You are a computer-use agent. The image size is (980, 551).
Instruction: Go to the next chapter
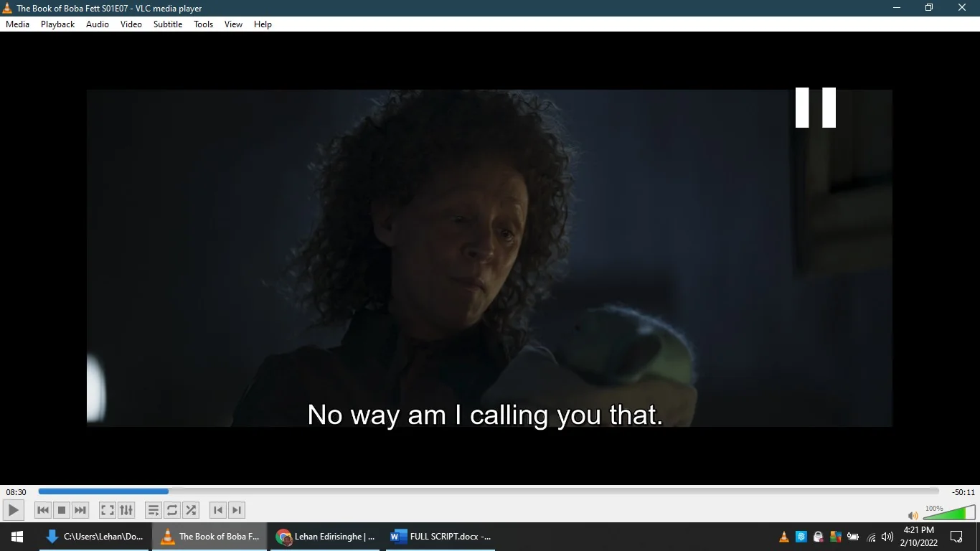coord(237,510)
